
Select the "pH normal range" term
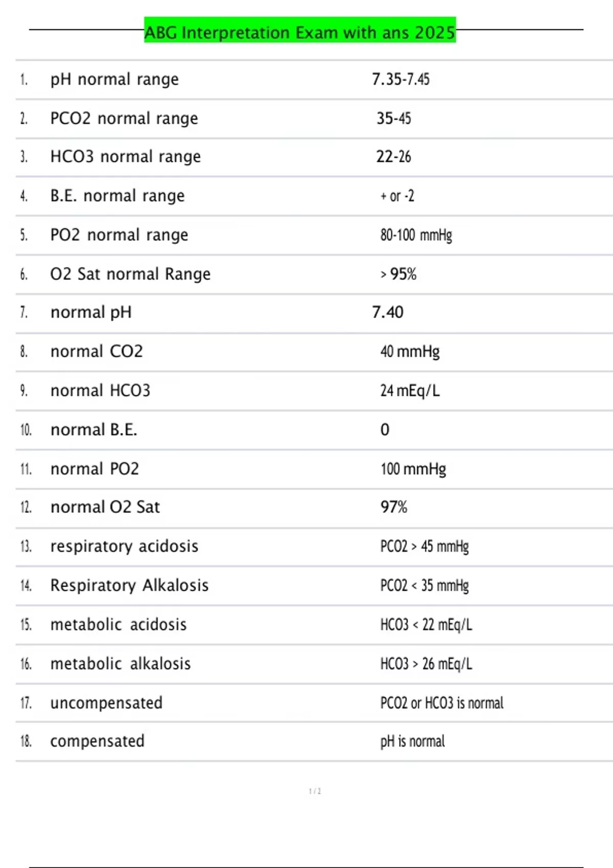click(x=114, y=80)
